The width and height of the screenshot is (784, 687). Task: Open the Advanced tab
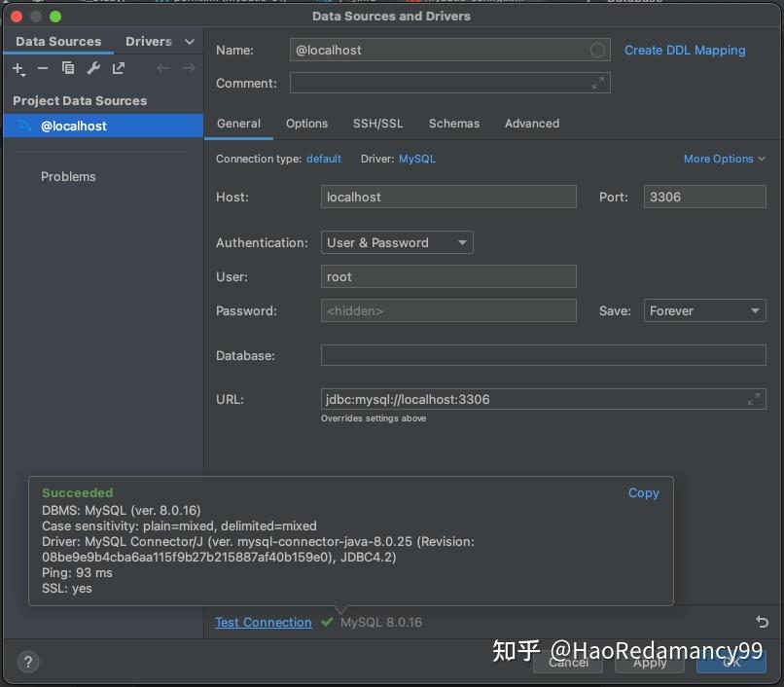(532, 124)
